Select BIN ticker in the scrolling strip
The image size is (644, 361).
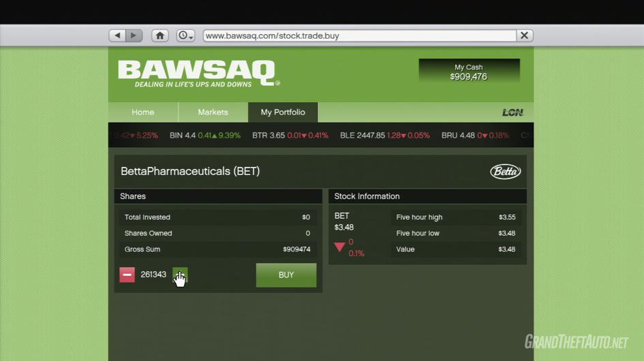(205, 135)
